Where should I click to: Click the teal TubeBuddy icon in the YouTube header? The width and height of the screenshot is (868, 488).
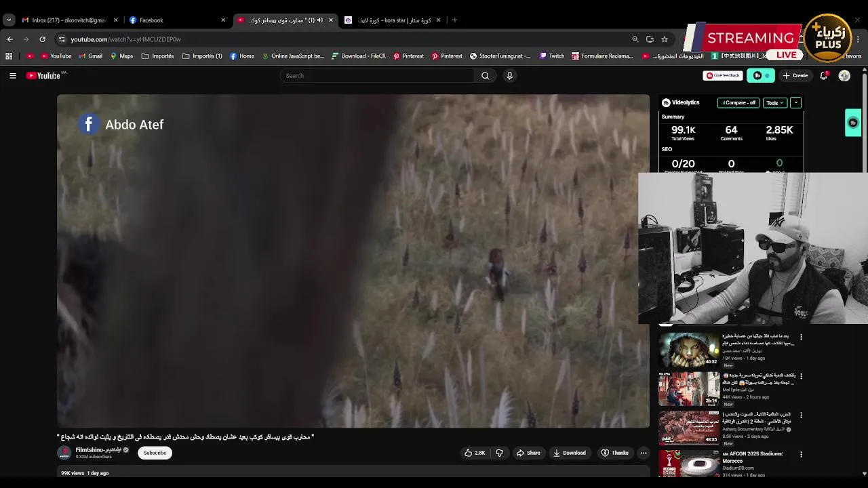tap(760, 76)
